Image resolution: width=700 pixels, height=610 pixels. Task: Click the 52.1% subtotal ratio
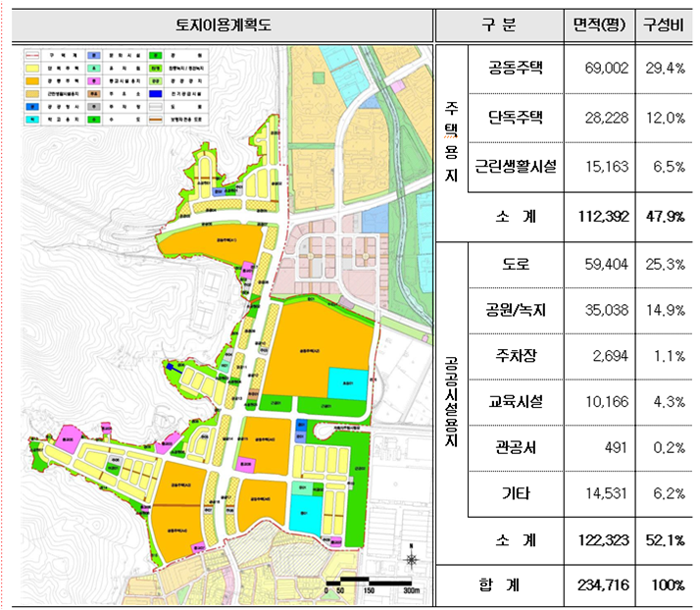pos(665,540)
